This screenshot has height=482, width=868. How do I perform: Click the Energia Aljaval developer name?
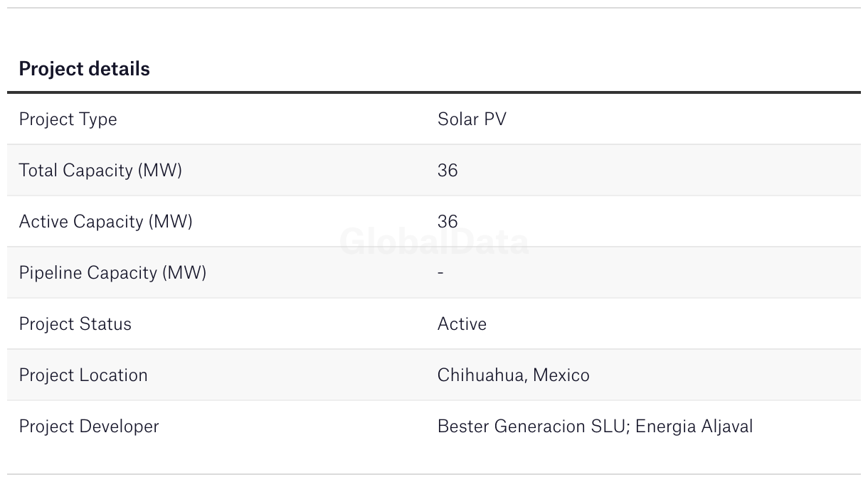(694, 427)
